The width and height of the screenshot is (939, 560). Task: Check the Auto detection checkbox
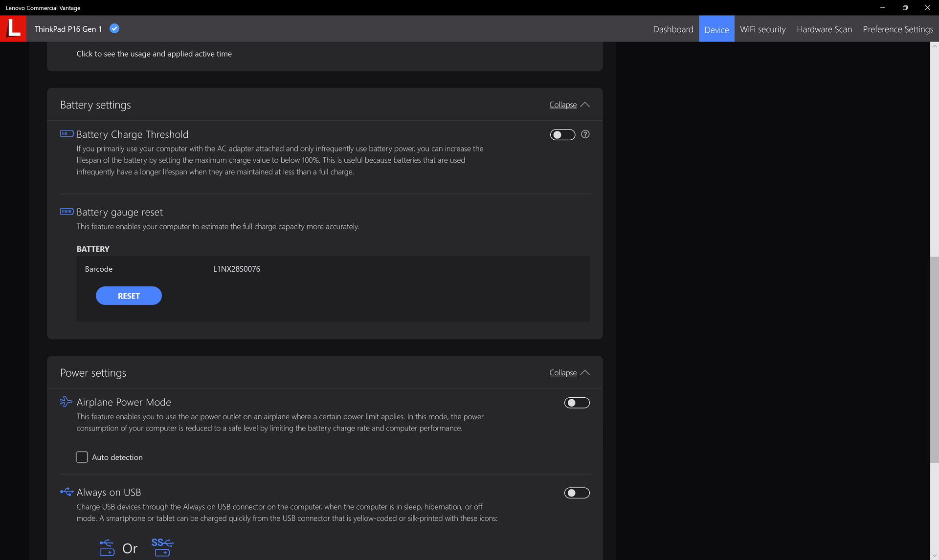tap(82, 457)
